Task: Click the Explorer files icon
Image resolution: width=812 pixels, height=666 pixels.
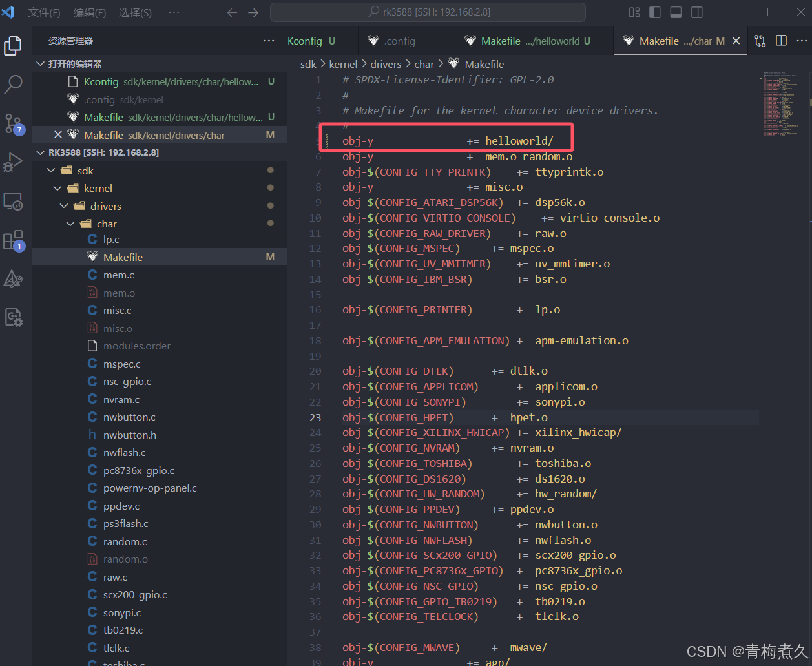Action: coord(14,45)
